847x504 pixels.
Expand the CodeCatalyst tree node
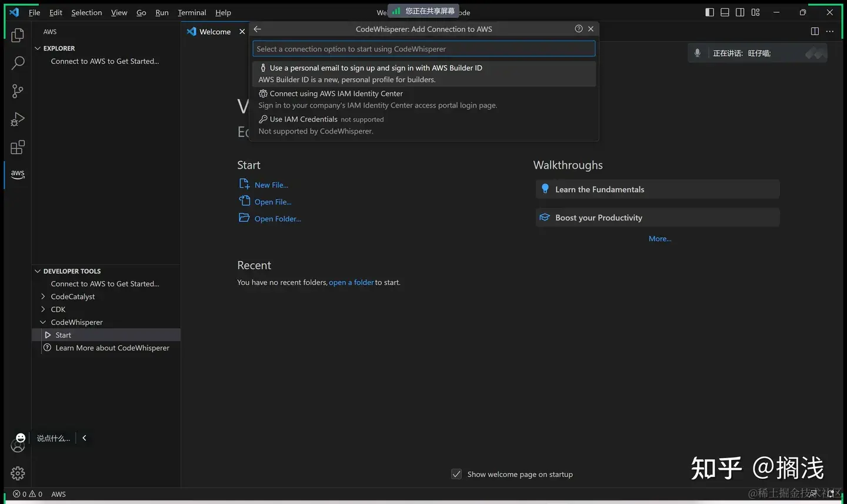click(43, 296)
